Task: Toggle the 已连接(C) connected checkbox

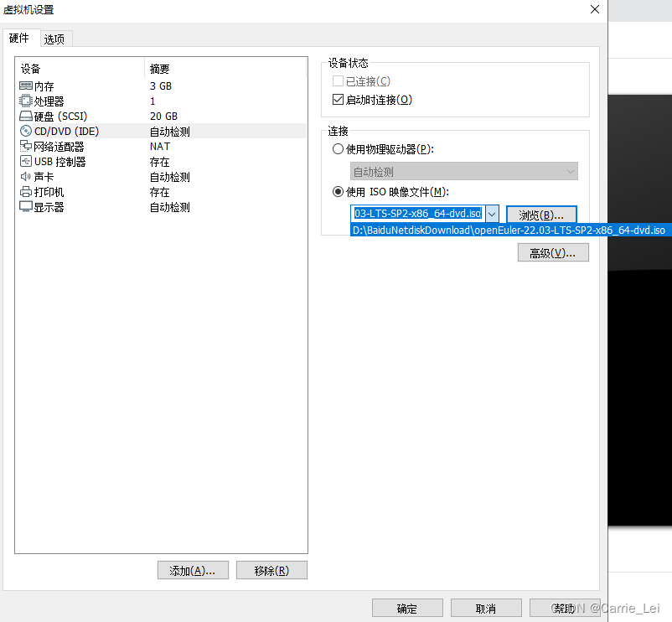Action: 338,81
